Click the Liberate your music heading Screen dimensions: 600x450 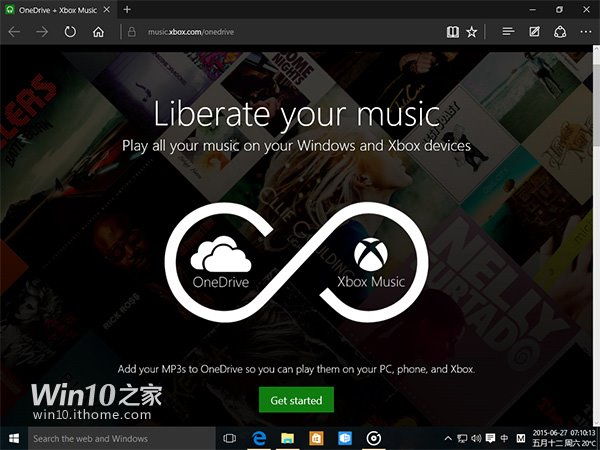[297, 114]
